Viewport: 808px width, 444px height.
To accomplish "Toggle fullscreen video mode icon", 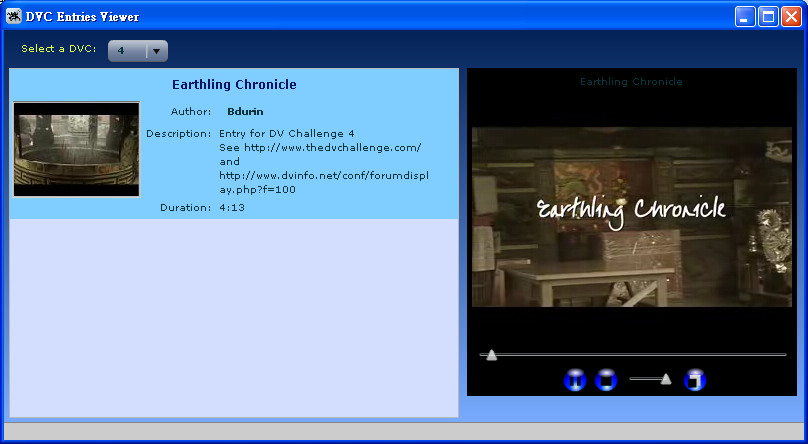I will 695,380.
